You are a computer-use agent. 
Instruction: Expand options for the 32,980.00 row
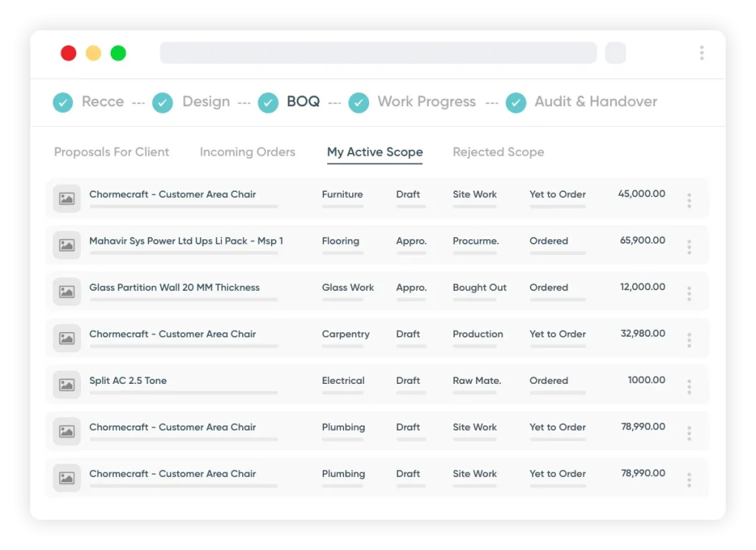[x=689, y=340]
